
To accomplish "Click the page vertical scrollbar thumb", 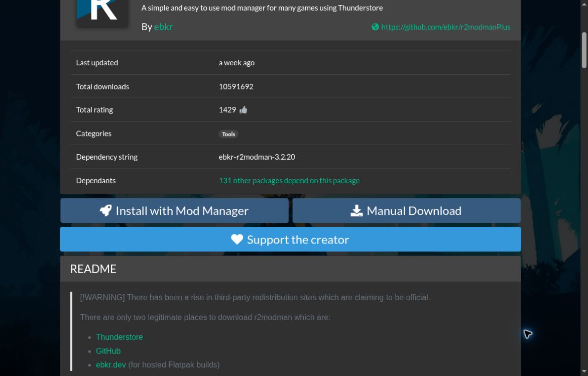I will 584,51.
